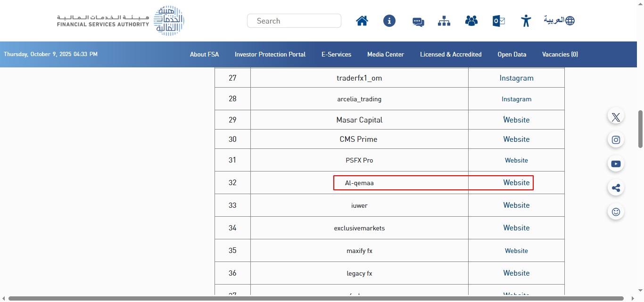This screenshot has height=302, width=644.
Task: Open Instagram link for traderfx1_om
Action: click(x=516, y=78)
